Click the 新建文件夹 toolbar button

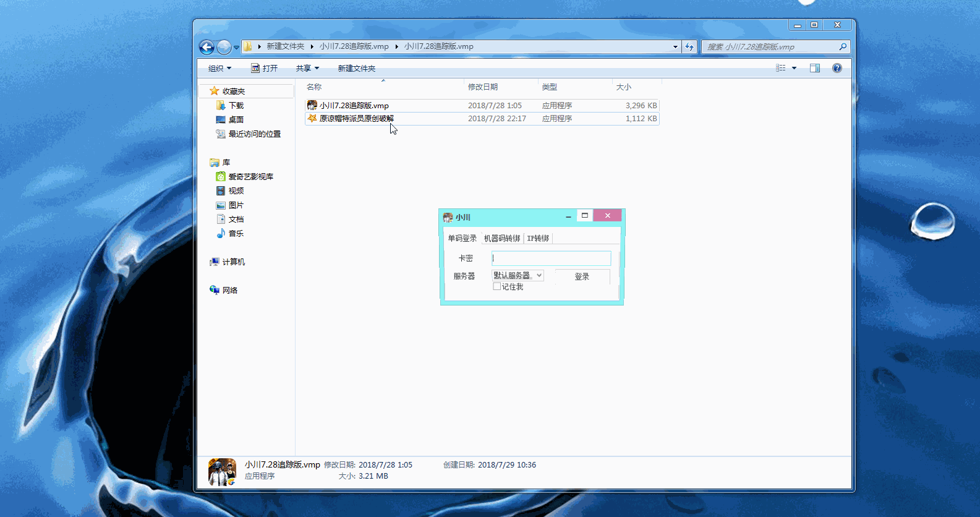[x=356, y=68]
